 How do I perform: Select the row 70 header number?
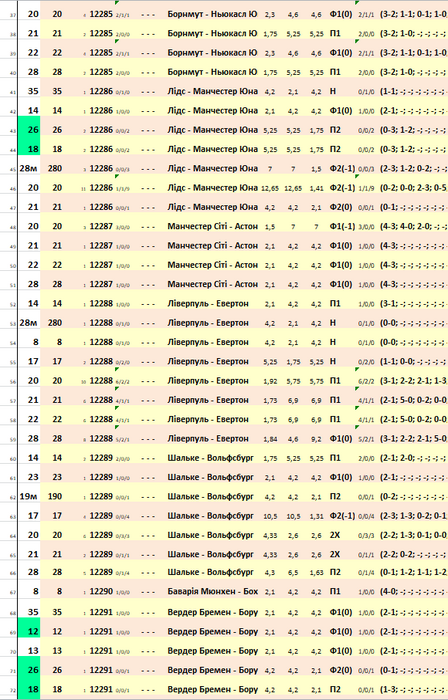12,652
